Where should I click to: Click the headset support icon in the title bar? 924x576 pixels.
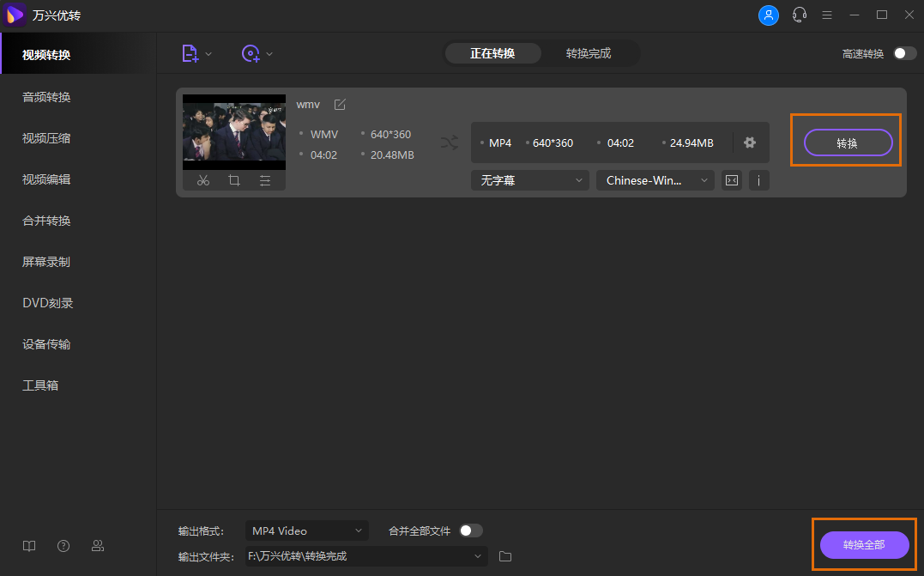(x=799, y=15)
